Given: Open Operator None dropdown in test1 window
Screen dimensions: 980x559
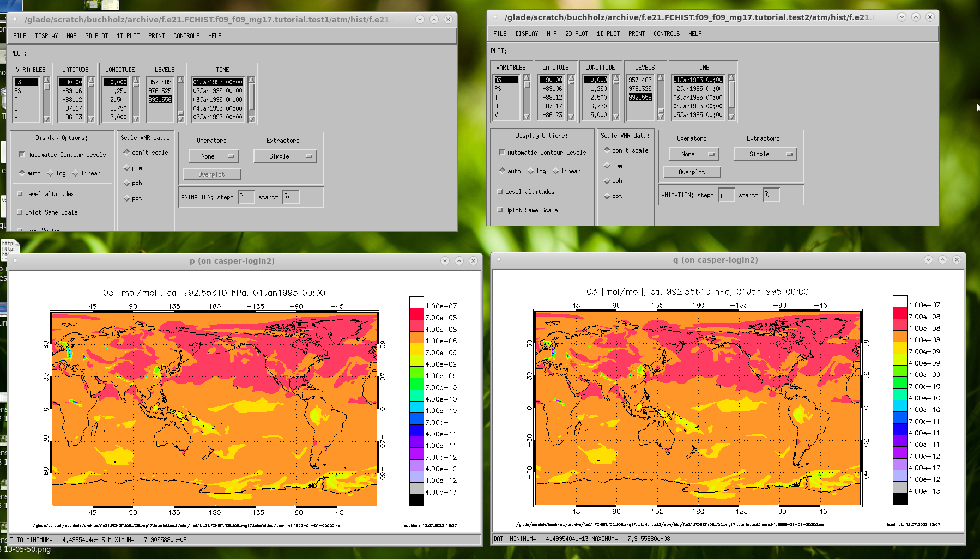Looking at the screenshot, I should (x=214, y=156).
